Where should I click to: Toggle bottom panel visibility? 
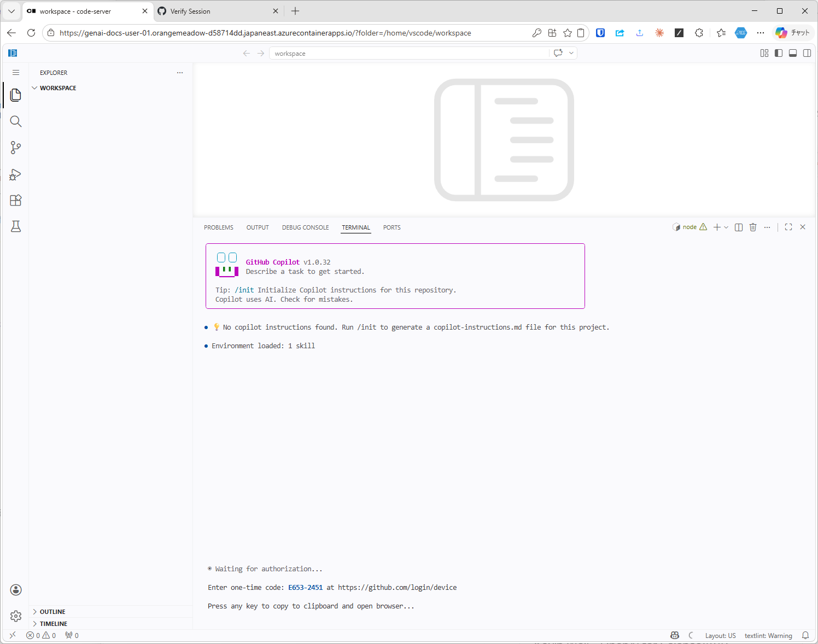pyautogui.click(x=793, y=53)
